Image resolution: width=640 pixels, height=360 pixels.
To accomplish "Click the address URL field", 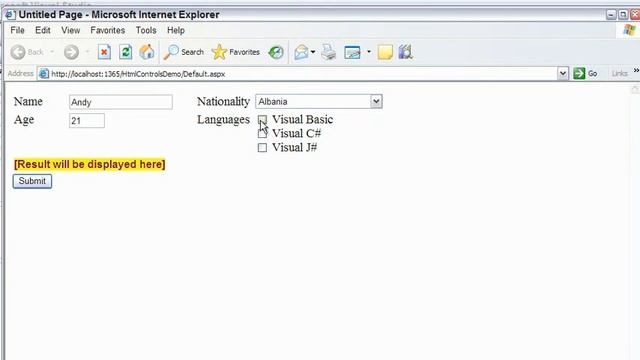I will (302, 74).
